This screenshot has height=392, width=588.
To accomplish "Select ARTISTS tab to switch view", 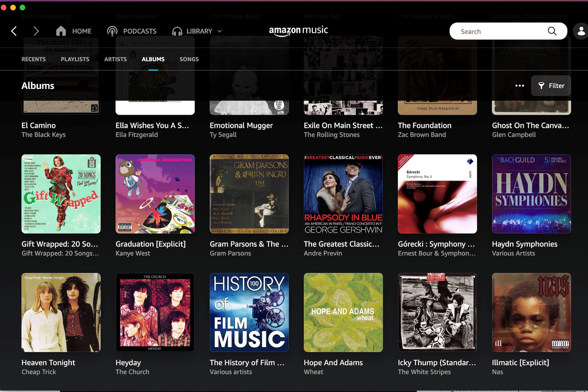I will click(x=115, y=59).
